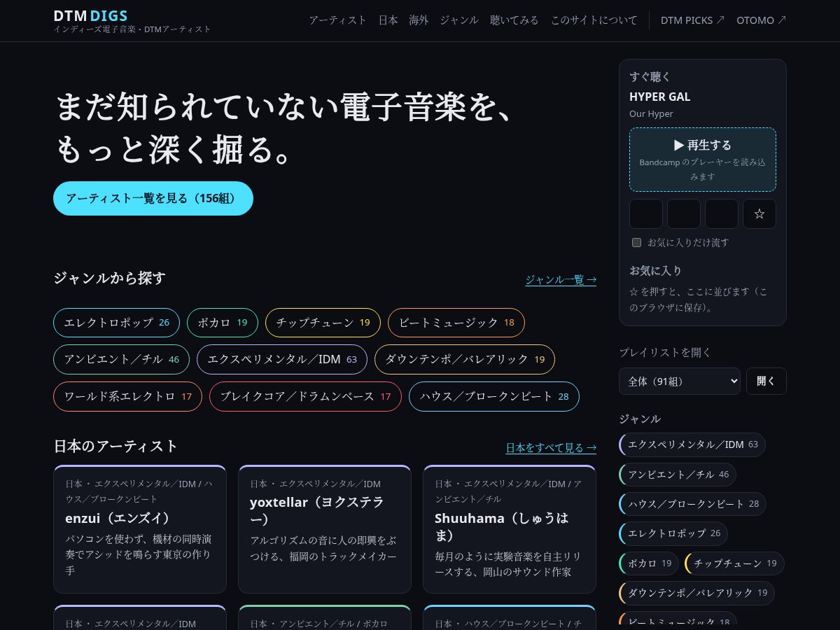Viewport: 840px width, 630px height.
Task: Select the ボカロ 19 chip under ジャンルから探す
Action: [x=223, y=323]
